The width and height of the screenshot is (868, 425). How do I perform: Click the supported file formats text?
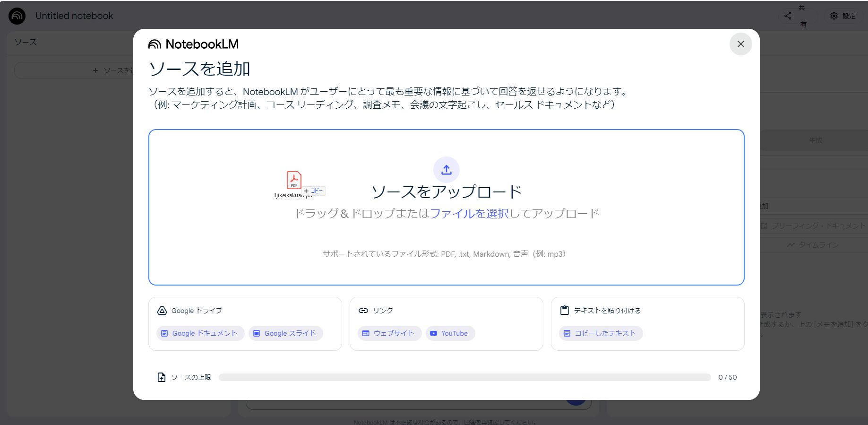pyautogui.click(x=445, y=254)
